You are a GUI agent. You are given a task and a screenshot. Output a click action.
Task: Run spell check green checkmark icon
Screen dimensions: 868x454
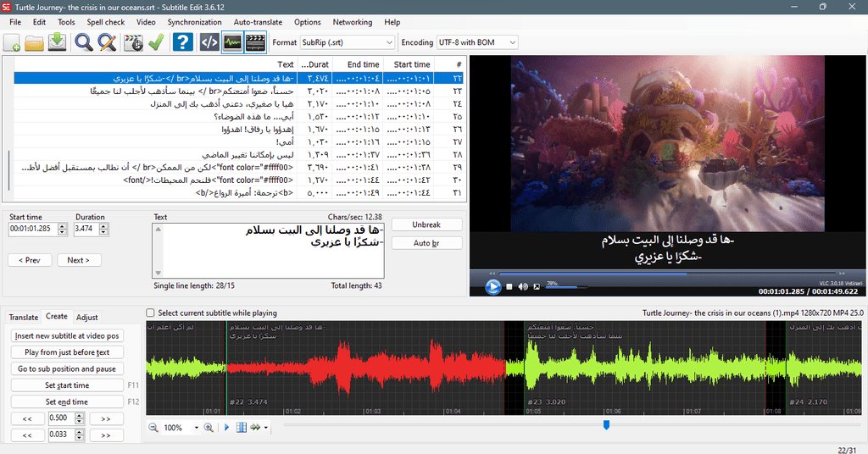[x=156, y=42]
